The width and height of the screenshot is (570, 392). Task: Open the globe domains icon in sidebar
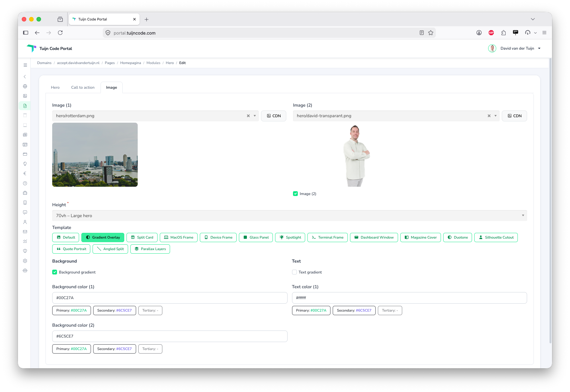25,86
